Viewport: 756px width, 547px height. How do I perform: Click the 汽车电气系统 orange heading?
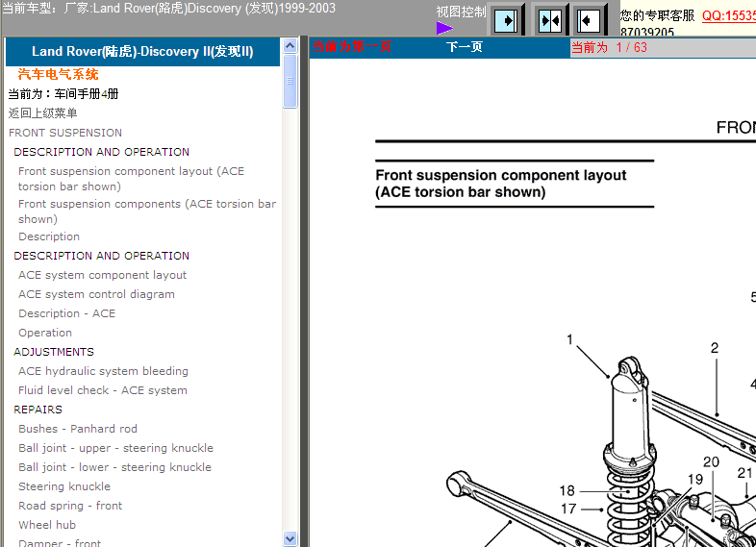pyautogui.click(x=59, y=74)
